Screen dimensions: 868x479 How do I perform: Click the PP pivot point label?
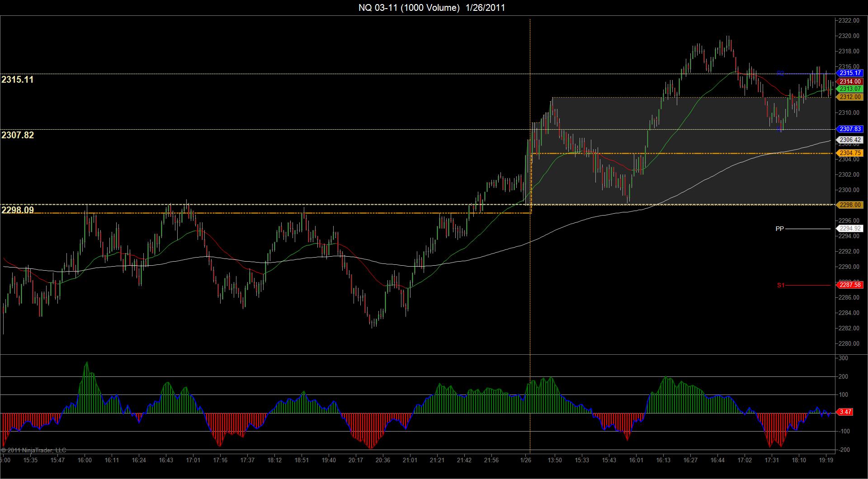coord(779,229)
